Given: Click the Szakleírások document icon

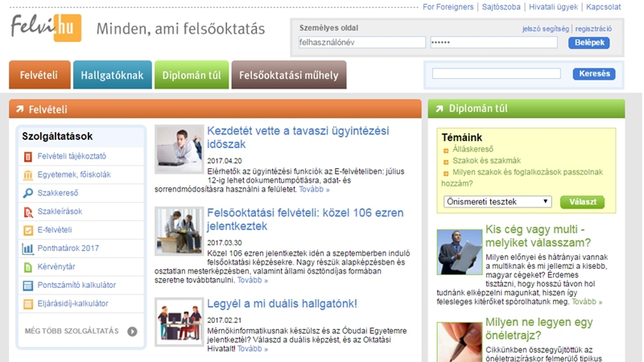Looking at the screenshot, I should tap(28, 212).
